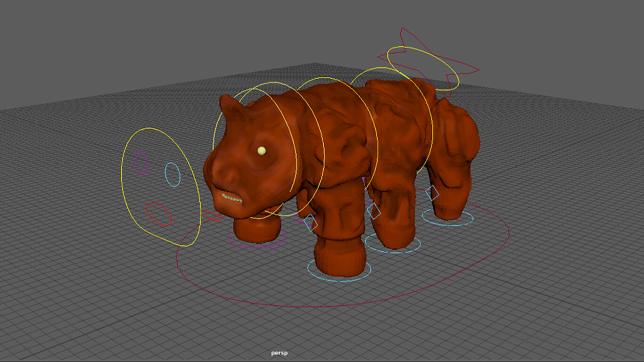The image size is (644, 362).
Task: Select the blue eye control inside the face board
Action: pyautogui.click(x=172, y=174)
